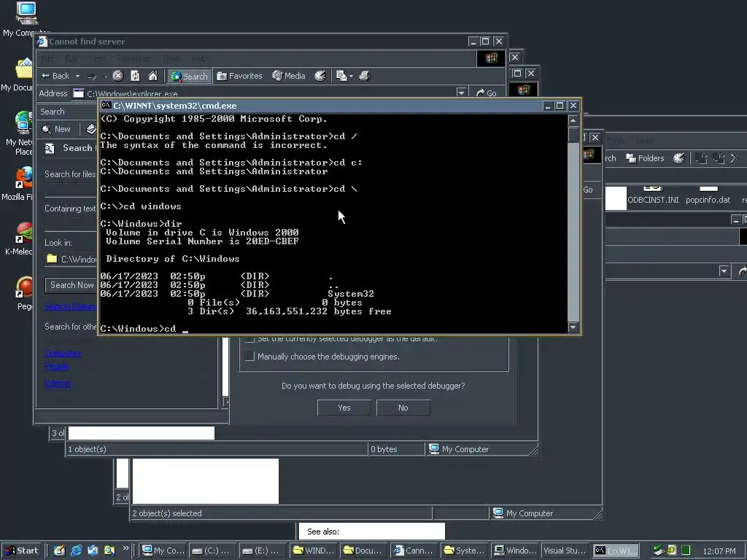
Task: Click Move To icon in right Explorer toolbar
Action: click(x=701, y=158)
